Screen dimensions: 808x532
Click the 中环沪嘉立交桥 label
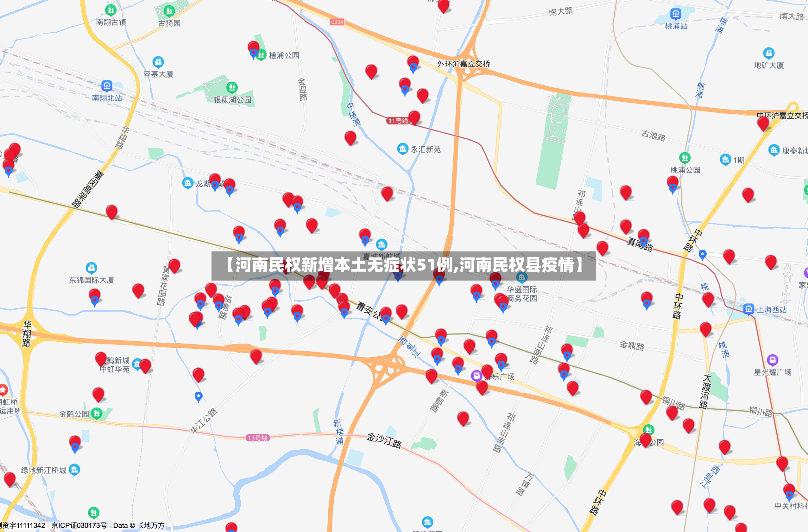tap(782, 116)
